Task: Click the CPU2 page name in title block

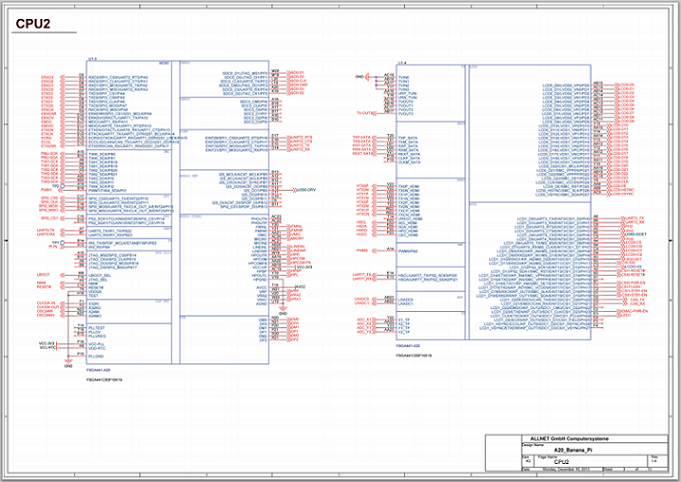Action: point(561,462)
